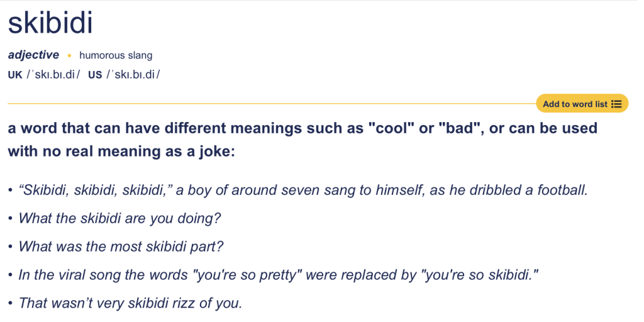Click the viral song example sentence
The image size is (644, 322).
279,275
